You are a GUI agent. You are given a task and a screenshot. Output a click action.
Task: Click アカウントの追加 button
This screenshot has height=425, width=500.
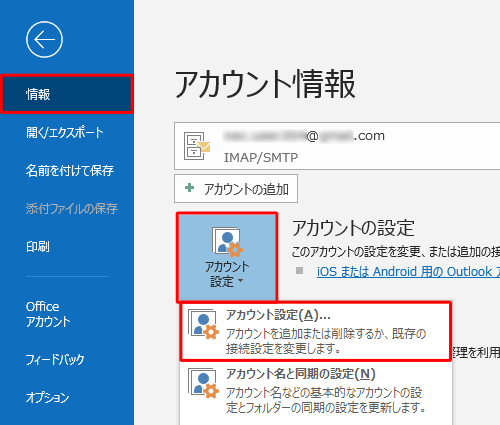236,189
